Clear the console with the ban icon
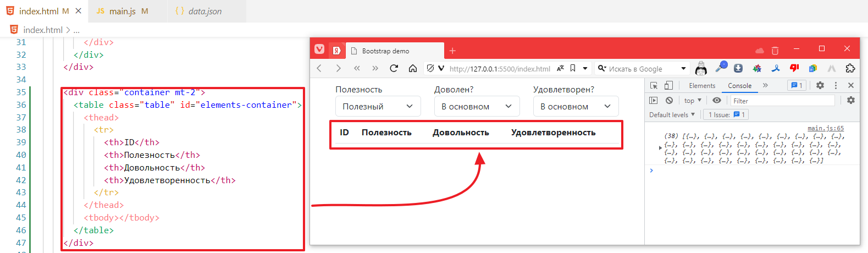The height and width of the screenshot is (253, 868). point(669,101)
